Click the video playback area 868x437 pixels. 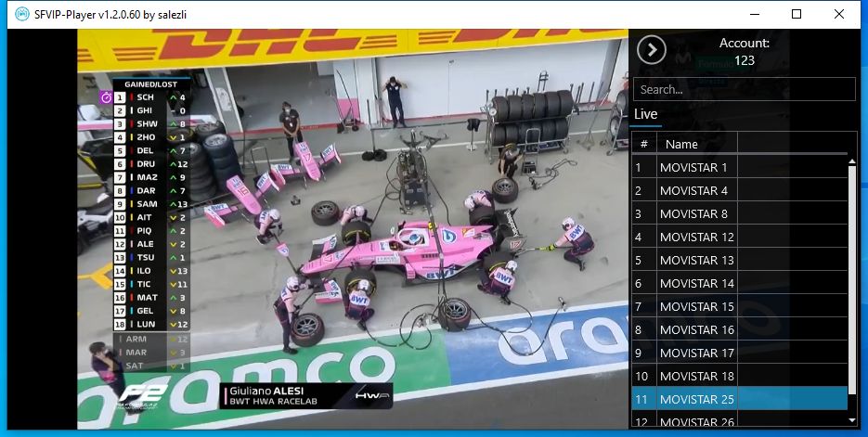point(353,229)
